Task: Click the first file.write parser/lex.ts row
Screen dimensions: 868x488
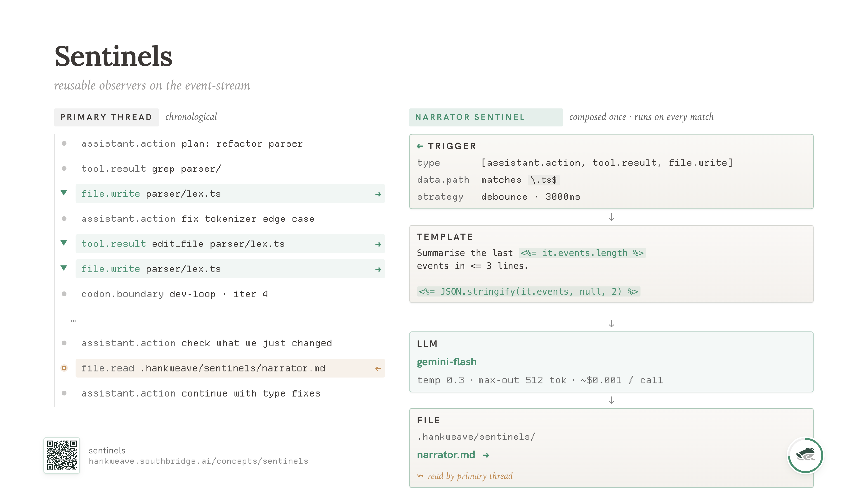Action: coord(230,194)
